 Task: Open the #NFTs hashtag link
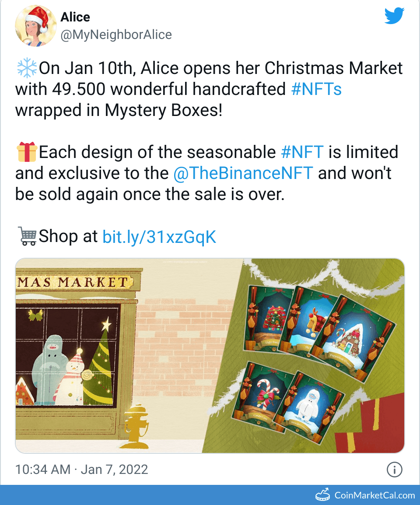316,89
